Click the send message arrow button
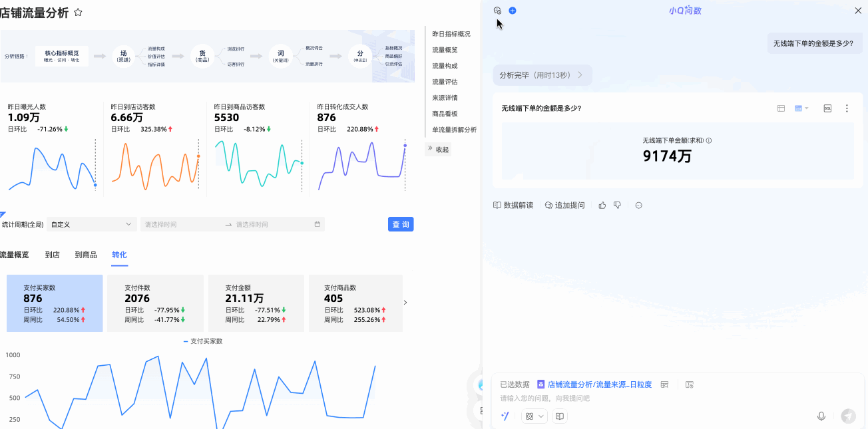This screenshot has height=429, width=868. coord(848,416)
